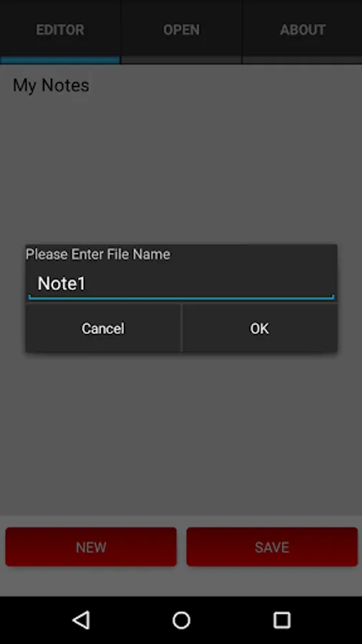
Task: Focus the file name input field
Action: click(182, 284)
